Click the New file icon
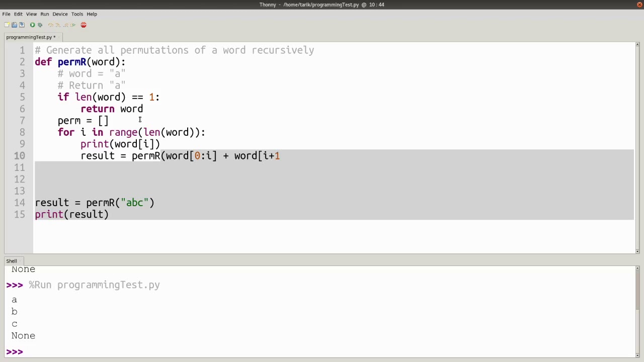The height and width of the screenshot is (362, 644). [7, 25]
